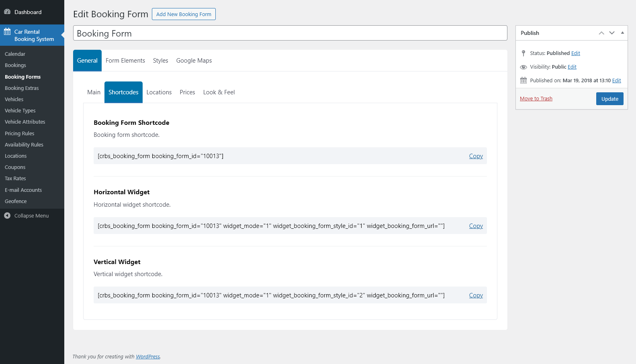Copy the Booking Form shortcode
This screenshot has width=636, height=364.
(x=476, y=156)
